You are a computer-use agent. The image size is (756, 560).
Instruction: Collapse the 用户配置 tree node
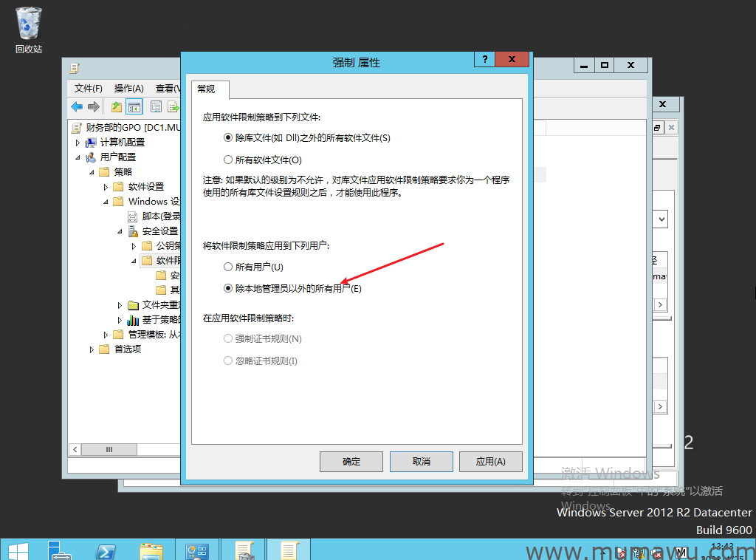78,157
